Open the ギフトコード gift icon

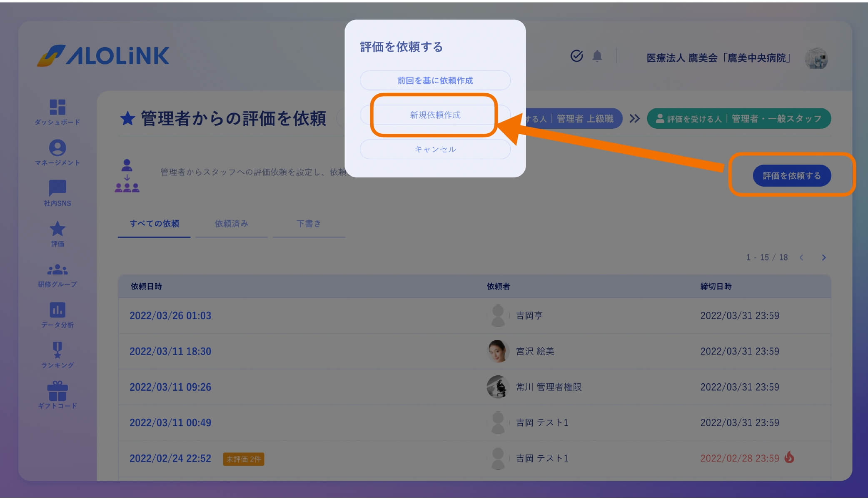[57, 392]
